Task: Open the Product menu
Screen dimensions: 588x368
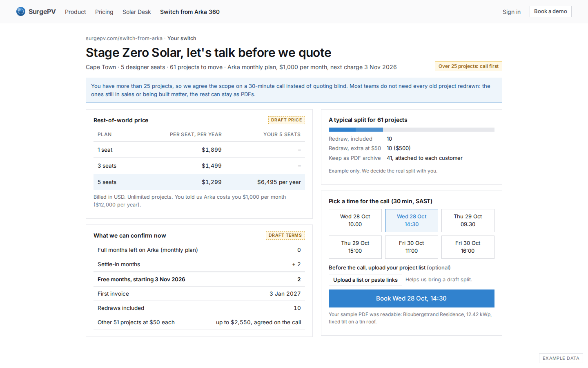Action: tap(76, 12)
